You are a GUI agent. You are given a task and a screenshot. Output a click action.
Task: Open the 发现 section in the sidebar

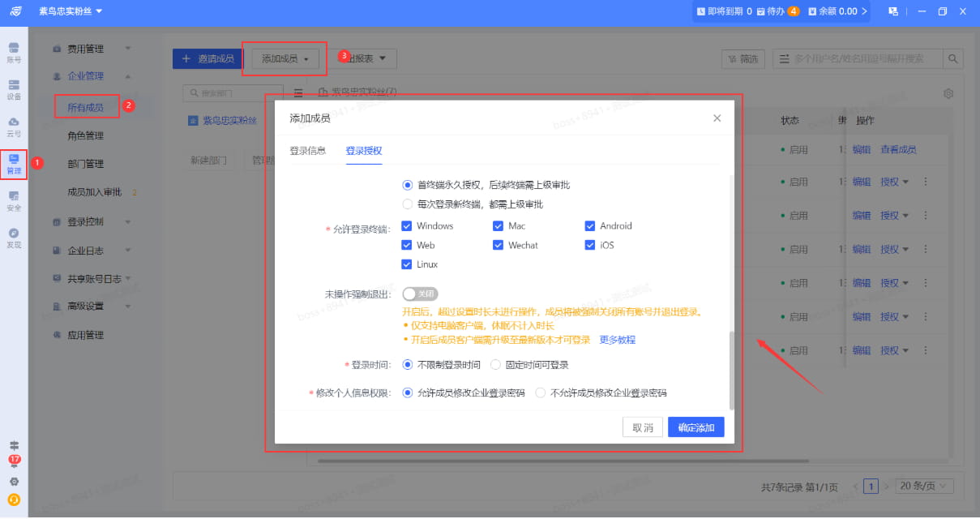pos(15,238)
